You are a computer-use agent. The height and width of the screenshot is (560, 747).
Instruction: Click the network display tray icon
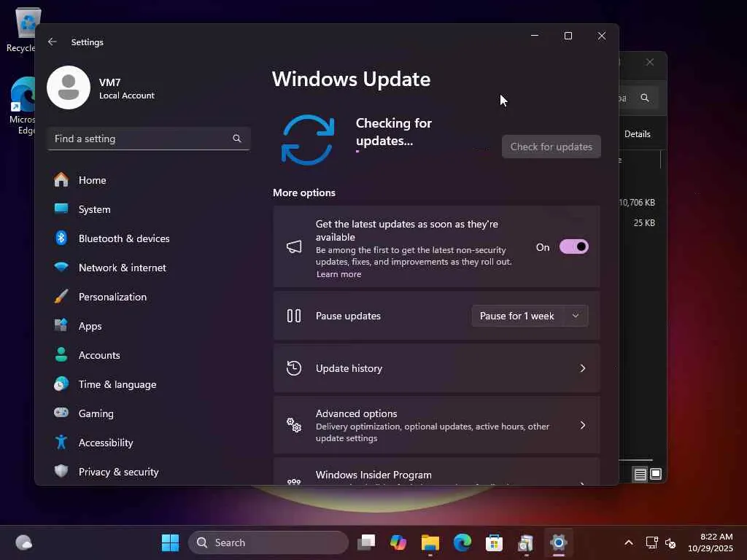click(651, 542)
